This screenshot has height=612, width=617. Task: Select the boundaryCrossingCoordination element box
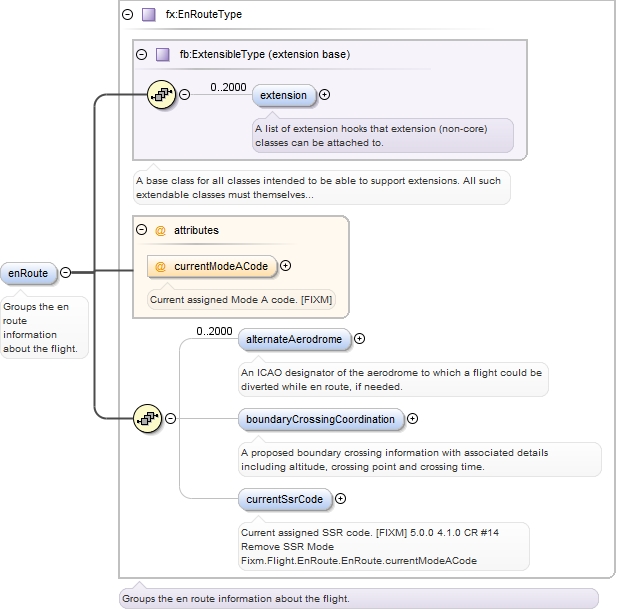pyautogui.click(x=320, y=419)
